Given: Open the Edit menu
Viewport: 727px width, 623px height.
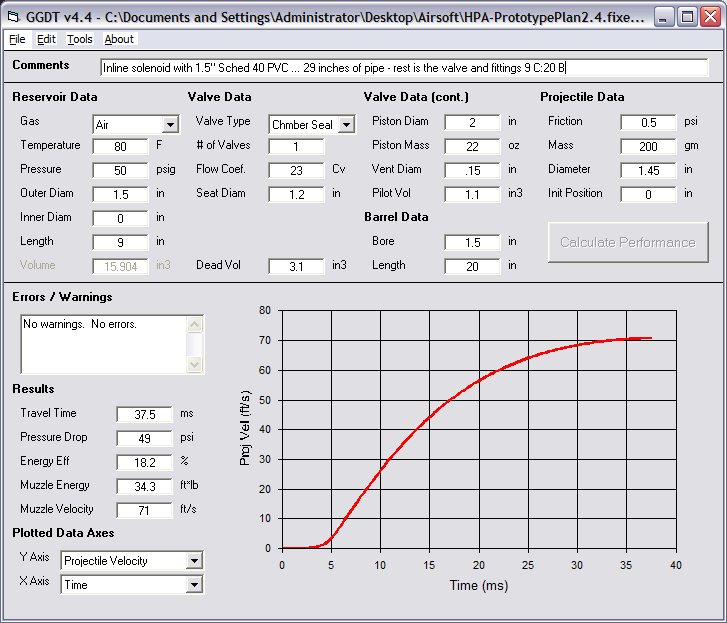Looking at the screenshot, I should (x=47, y=39).
